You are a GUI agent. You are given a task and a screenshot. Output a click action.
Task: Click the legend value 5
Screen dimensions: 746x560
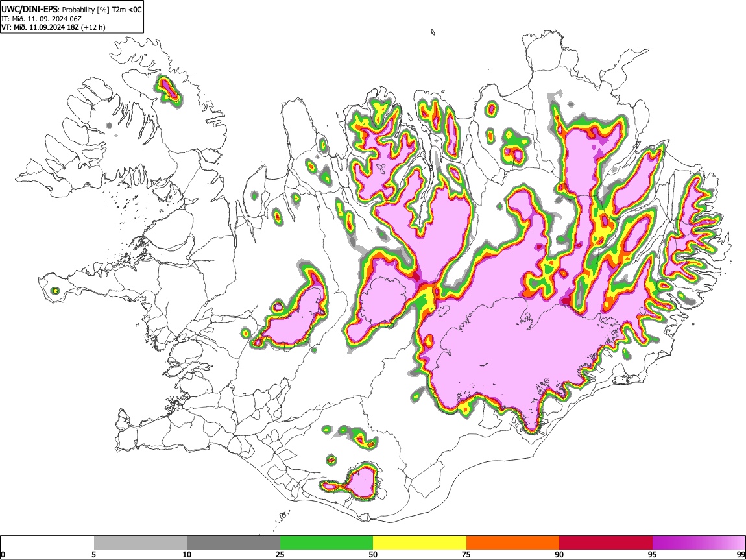[93, 555]
